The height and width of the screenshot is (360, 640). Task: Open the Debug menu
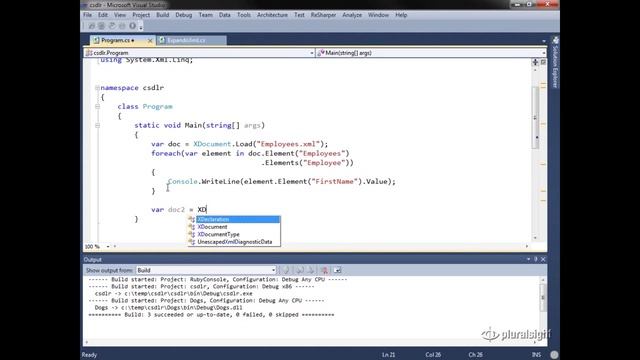[183, 15]
